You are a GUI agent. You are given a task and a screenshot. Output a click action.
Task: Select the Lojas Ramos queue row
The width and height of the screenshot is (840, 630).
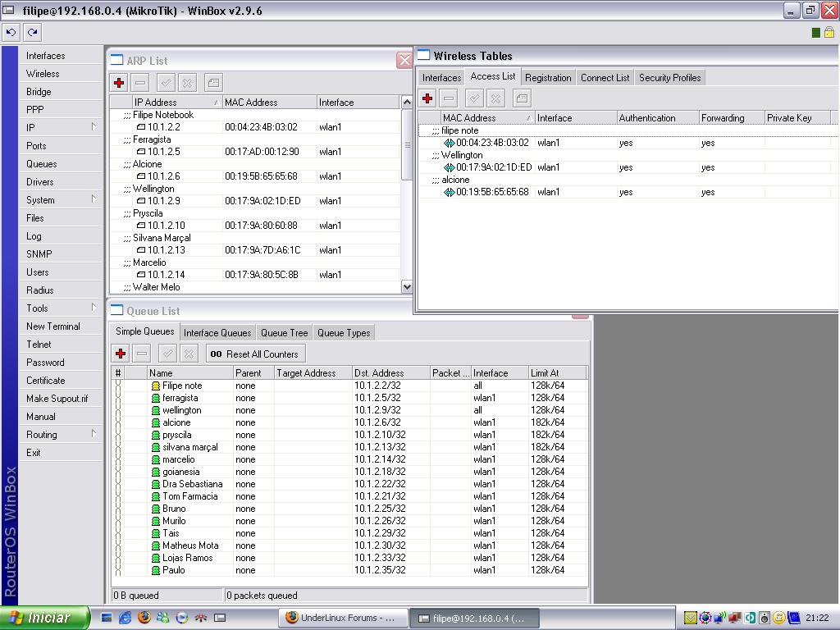[351, 558]
